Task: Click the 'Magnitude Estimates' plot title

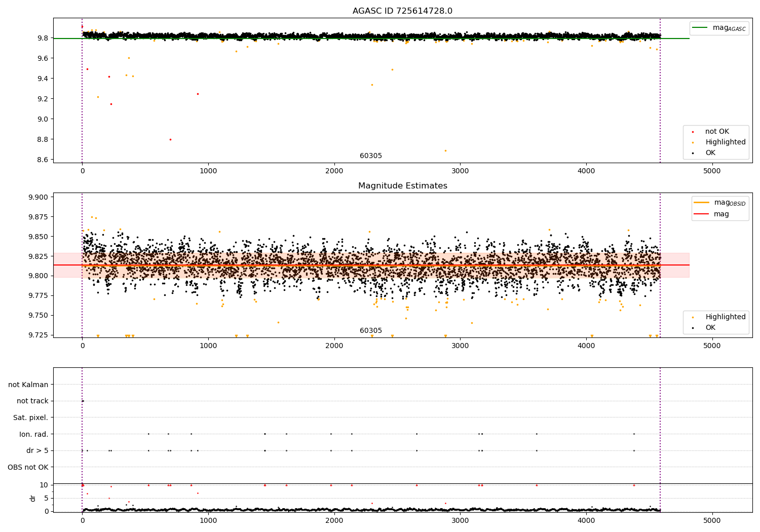Action: [402, 186]
